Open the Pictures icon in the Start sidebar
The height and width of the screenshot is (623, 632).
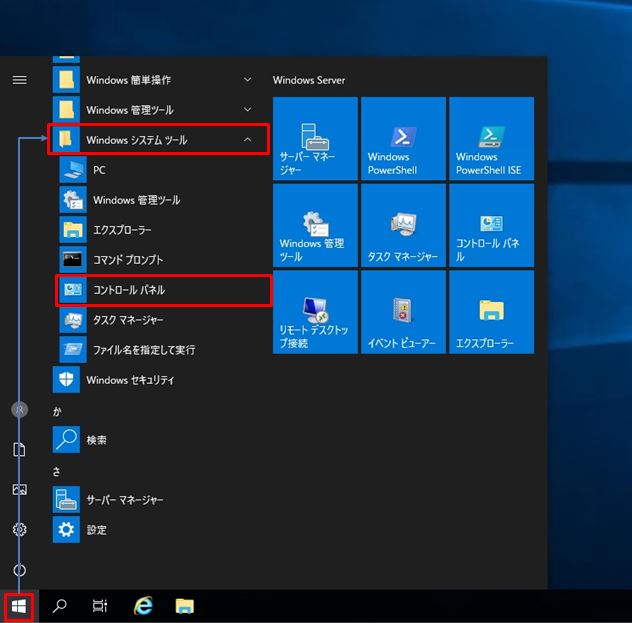(19, 489)
